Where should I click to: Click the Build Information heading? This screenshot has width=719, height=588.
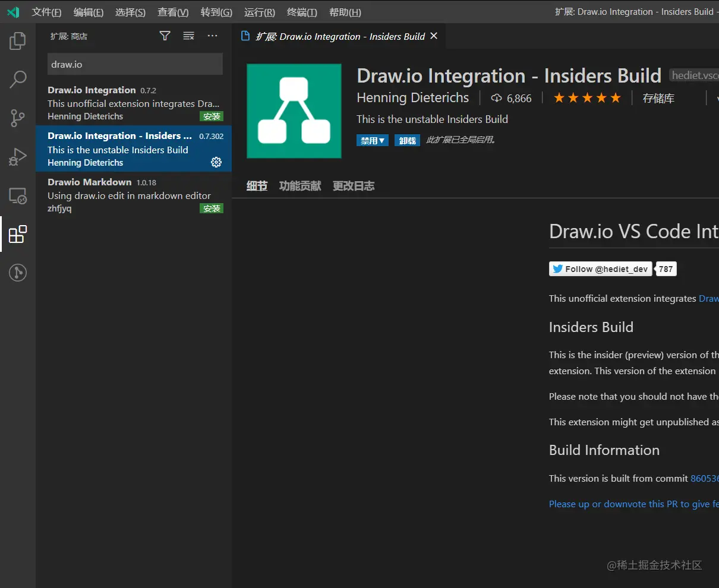pyautogui.click(x=604, y=450)
